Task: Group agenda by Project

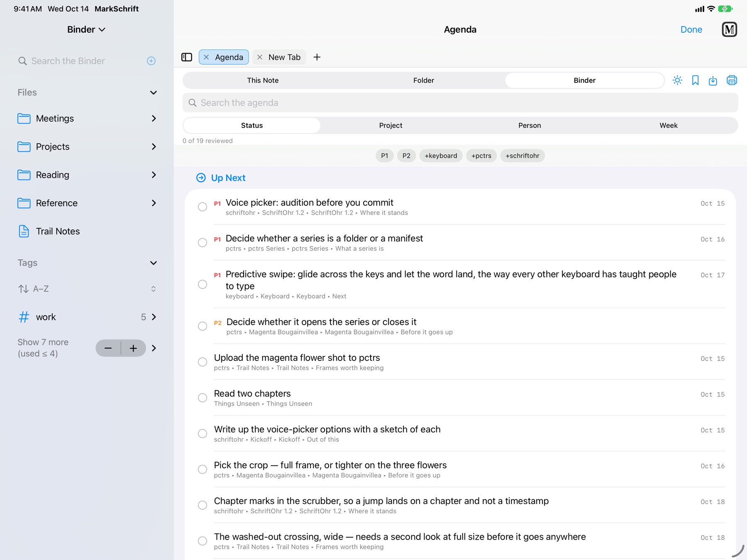Action: coord(391,125)
